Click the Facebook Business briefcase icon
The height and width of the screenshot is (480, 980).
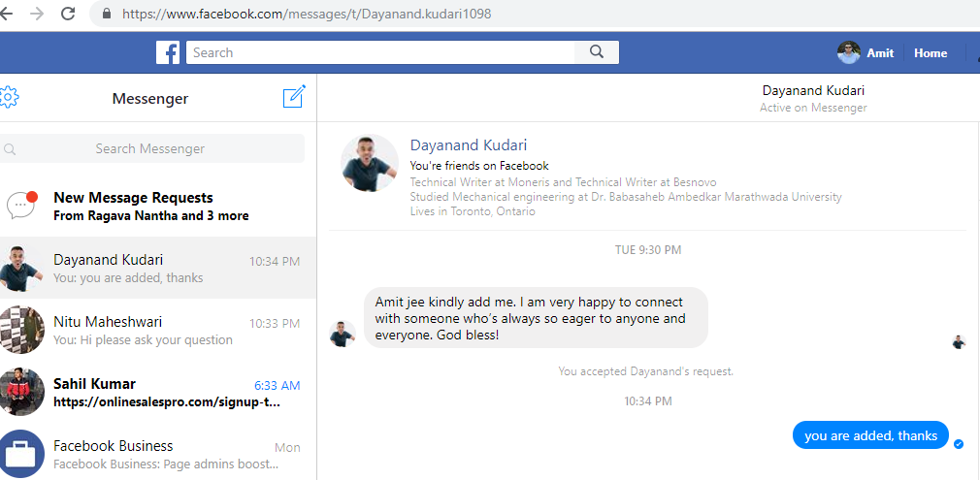pos(21,454)
